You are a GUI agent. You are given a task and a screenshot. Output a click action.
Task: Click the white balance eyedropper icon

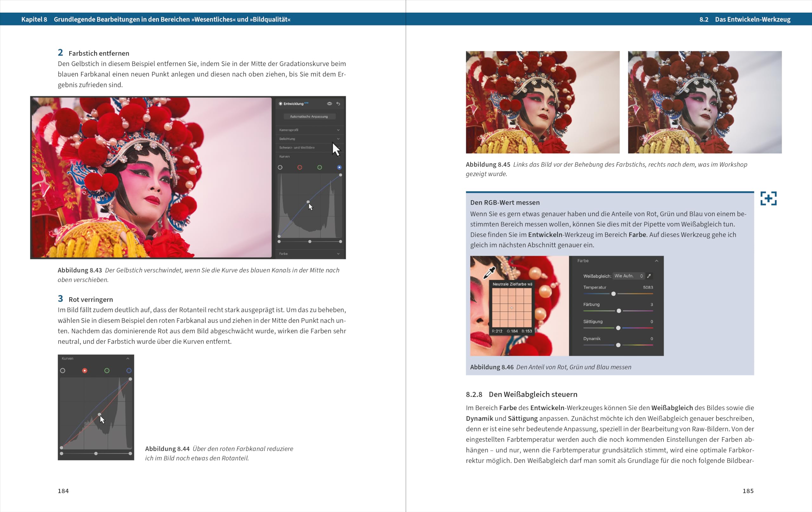(649, 276)
